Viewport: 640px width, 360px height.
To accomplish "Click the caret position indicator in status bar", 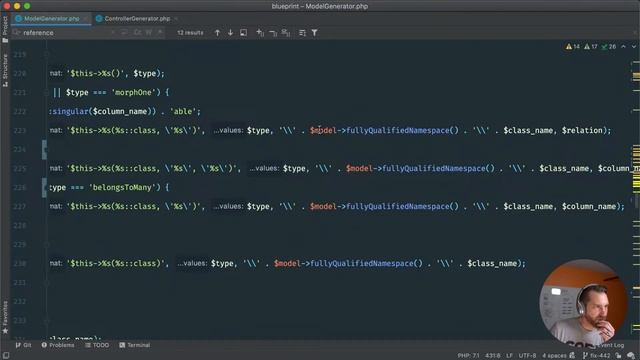I will click(x=493, y=356).
